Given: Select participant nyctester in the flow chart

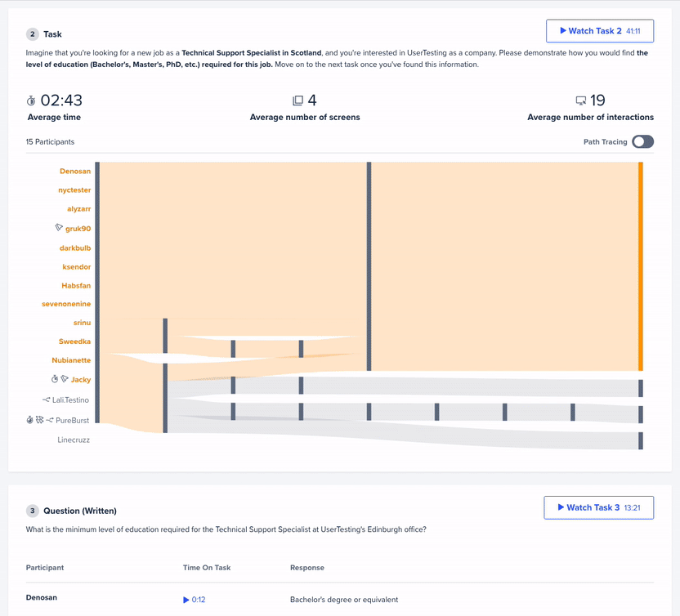Looking at the screenshot, I should coord(74,190).
